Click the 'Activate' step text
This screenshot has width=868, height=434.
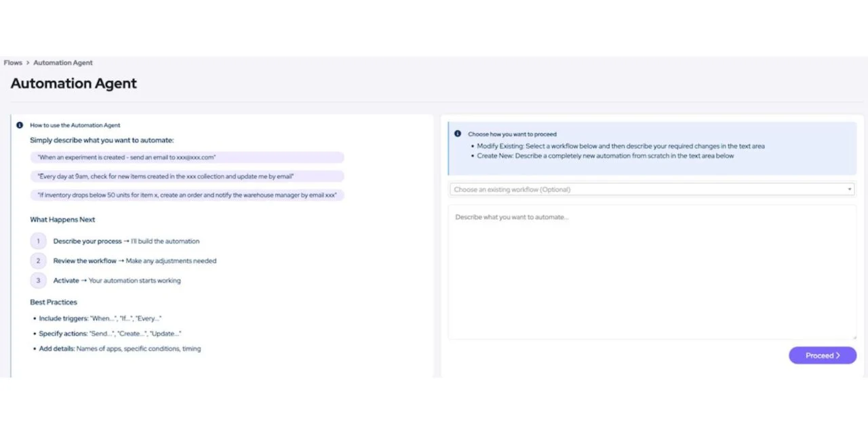[66, 281]
